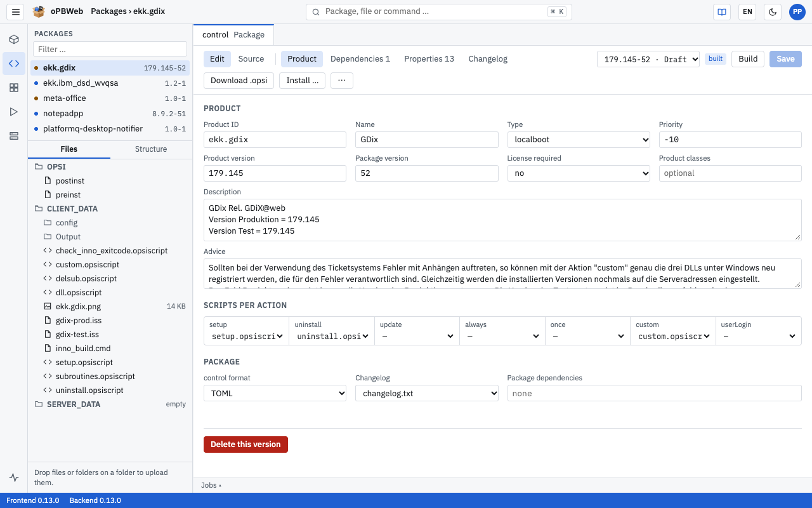Image resolution: width=812 pixels, height=508 pixels.
Task: Click the Install … button
Action: (x=303, y=81)
